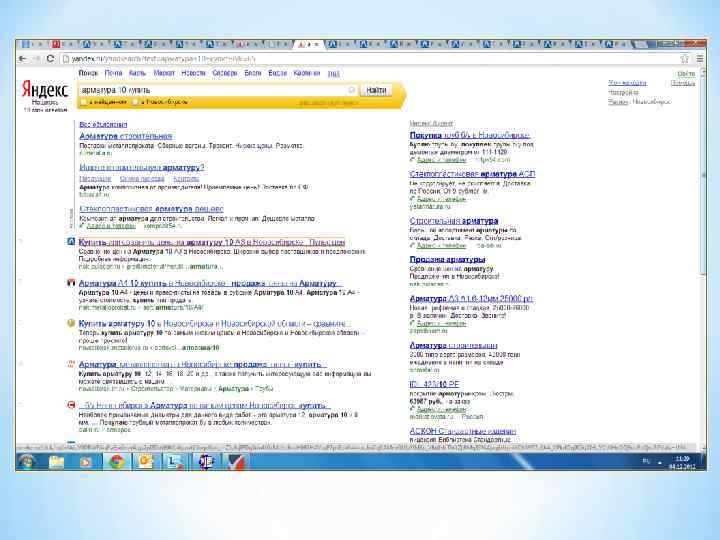Click the 'Яндекс.Директ' label above the ads
The image size is (720, 540).
[x=431, y=124]
